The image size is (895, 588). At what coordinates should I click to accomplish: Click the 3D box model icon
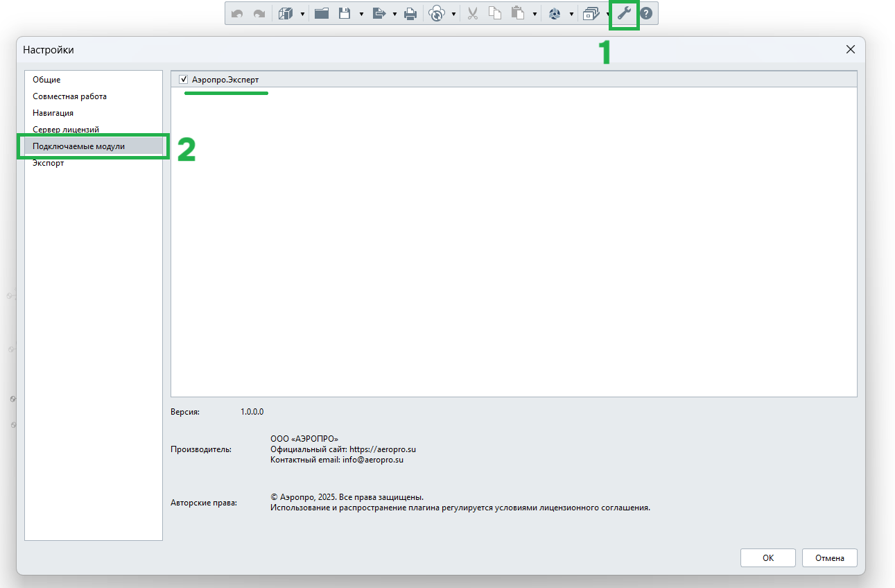(x=286, y=13)
